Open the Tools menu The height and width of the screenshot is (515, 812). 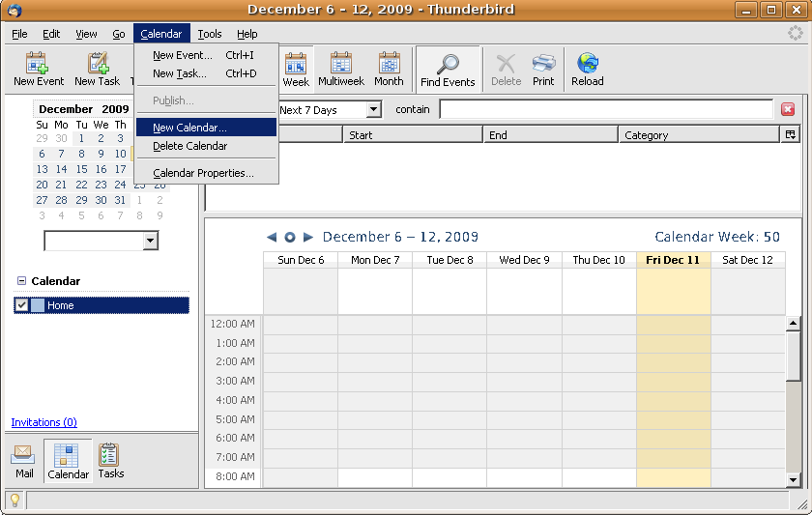(210, 34)
